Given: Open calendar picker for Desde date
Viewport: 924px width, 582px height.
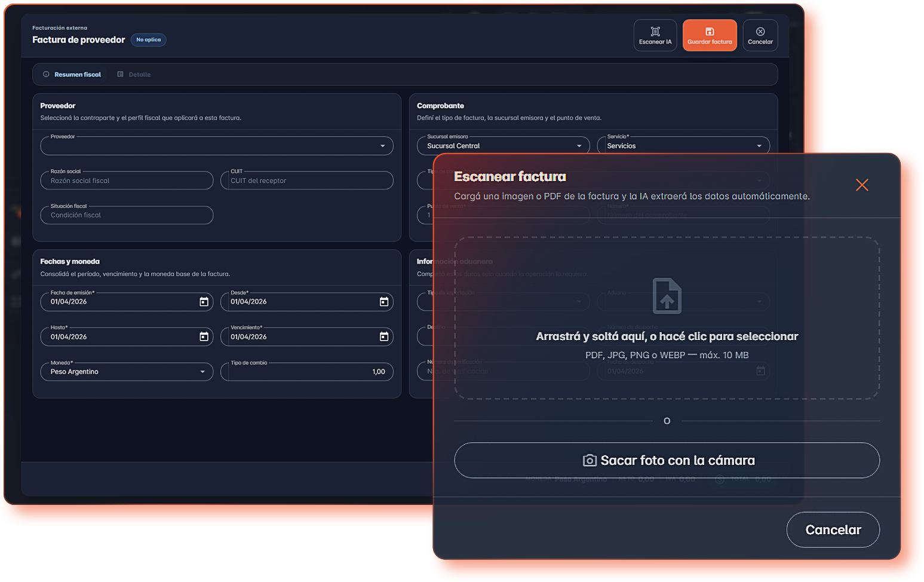Looking at the screenshot, I should click(384, 302).
